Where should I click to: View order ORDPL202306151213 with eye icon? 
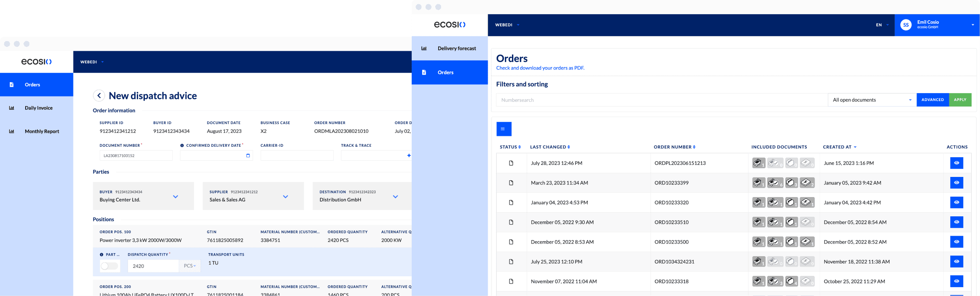[x=956, y=163]
